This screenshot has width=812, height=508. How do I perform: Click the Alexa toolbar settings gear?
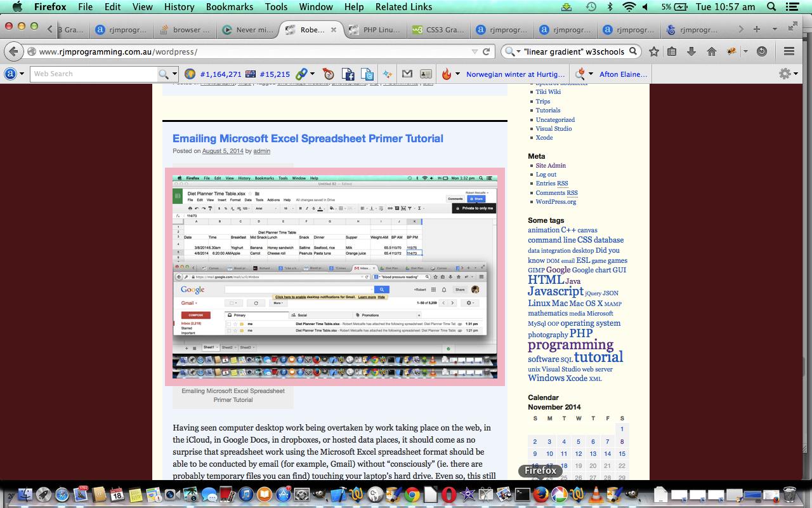(785, 74)
